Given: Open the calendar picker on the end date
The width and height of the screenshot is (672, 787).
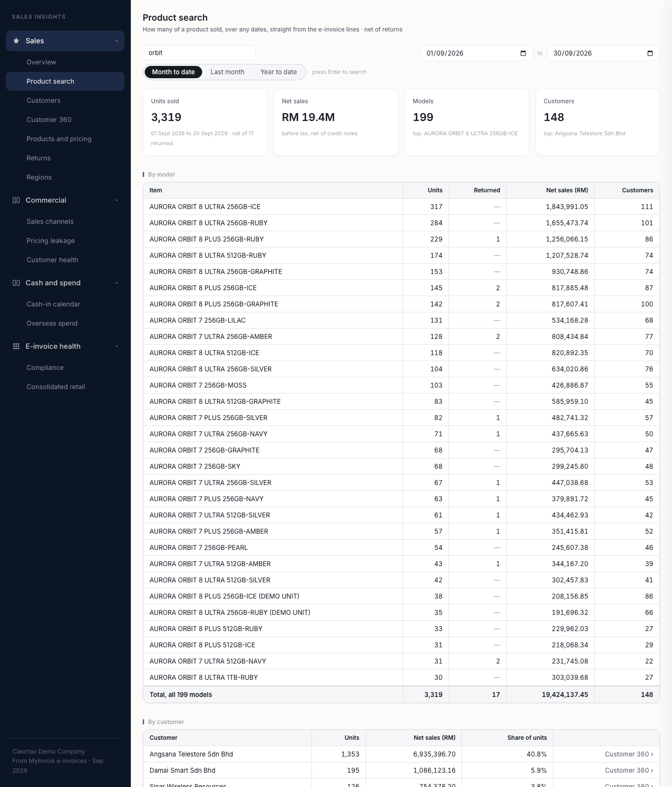Looking at the screenshot, I should coord(650,53).
